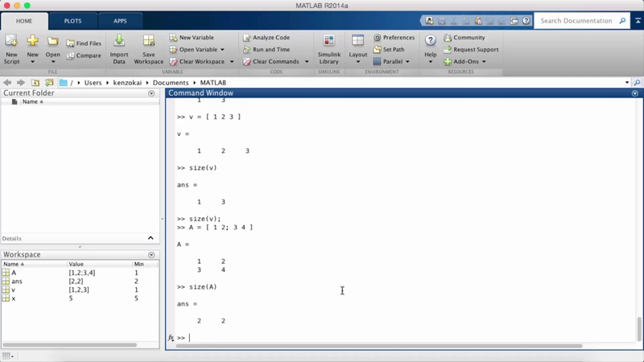Image resolution: width=644 pixels, height=362 pixels.
Task: Click Documents in the folder path
Action: click(171, 83)
